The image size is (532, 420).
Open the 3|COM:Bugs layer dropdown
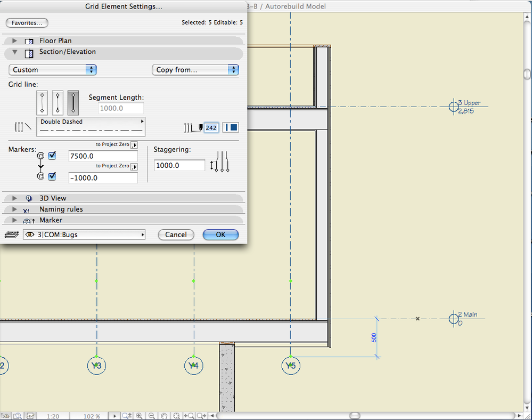pos(84,235)
